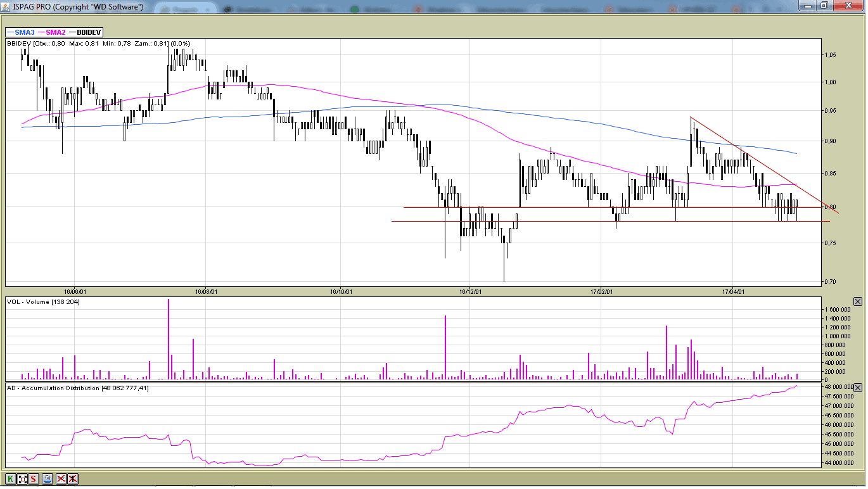Print the chart using the printer icon

48,479
